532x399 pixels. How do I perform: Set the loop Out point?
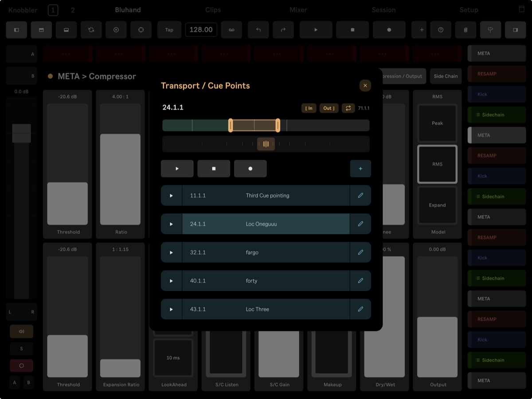329,108
